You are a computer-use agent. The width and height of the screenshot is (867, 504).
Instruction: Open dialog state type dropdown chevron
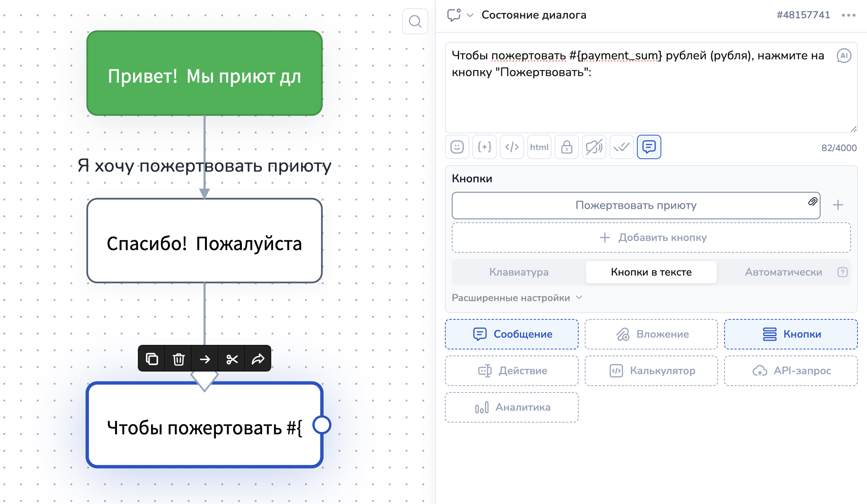point(470,15)
